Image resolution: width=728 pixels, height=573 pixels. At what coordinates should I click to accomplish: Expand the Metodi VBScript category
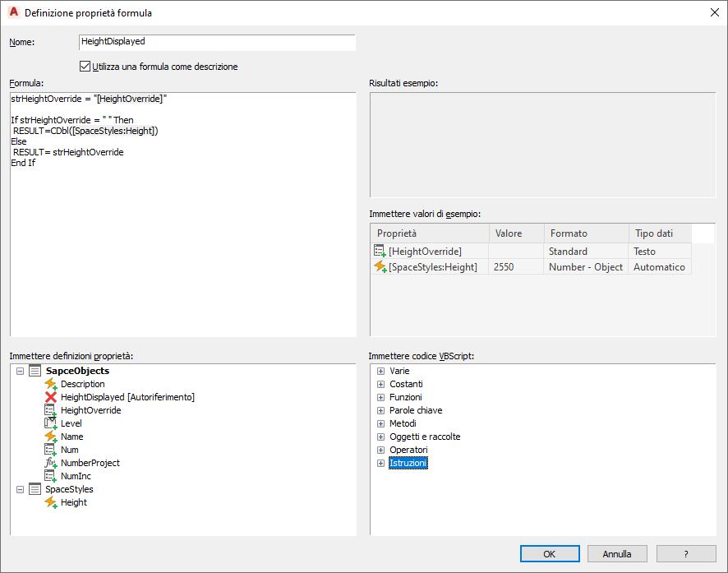380,423
